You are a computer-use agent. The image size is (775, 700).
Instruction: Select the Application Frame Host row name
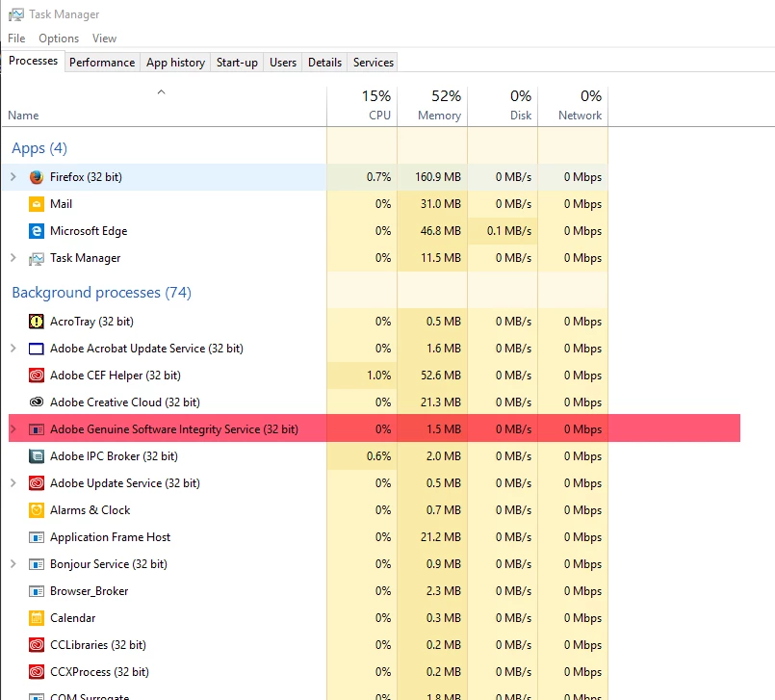coord(110,537)
